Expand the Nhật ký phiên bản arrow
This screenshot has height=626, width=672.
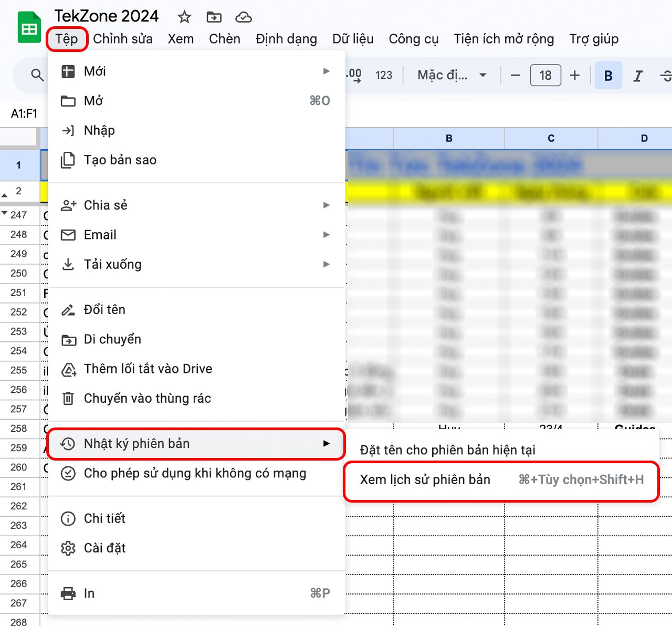(327, 444)
